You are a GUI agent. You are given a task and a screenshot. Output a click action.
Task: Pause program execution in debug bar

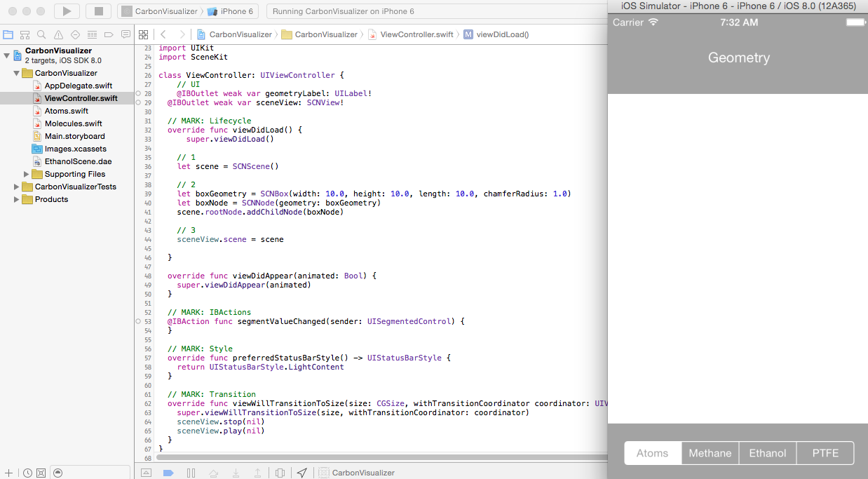(191, 473)
